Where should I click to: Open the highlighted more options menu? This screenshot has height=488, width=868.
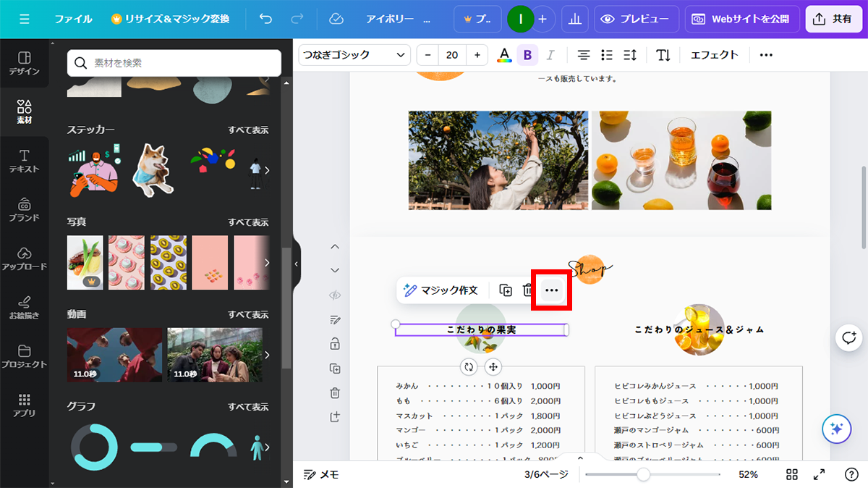(x=551, y=290)
